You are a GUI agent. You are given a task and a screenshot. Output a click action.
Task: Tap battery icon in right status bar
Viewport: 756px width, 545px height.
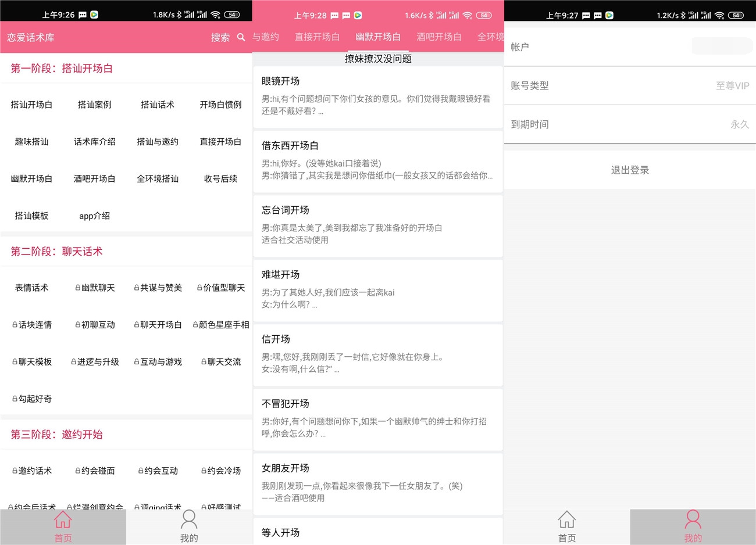click(736, 15)
